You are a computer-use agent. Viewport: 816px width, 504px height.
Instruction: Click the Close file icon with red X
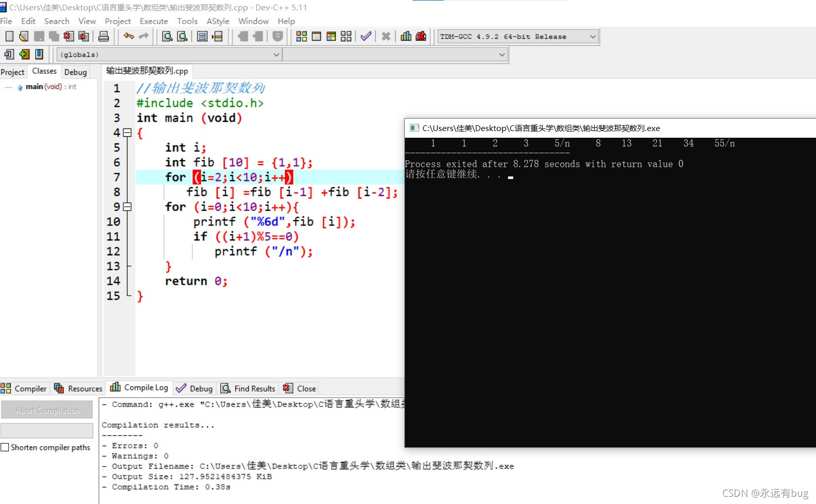click(69, 36)
